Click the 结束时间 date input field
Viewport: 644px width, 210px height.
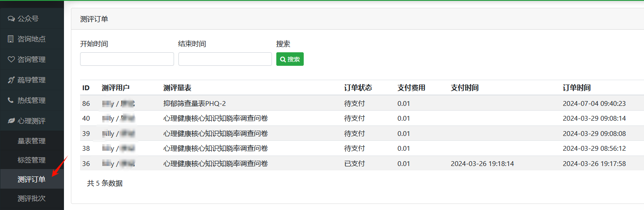pyautogui.click(x=225, y=59)
